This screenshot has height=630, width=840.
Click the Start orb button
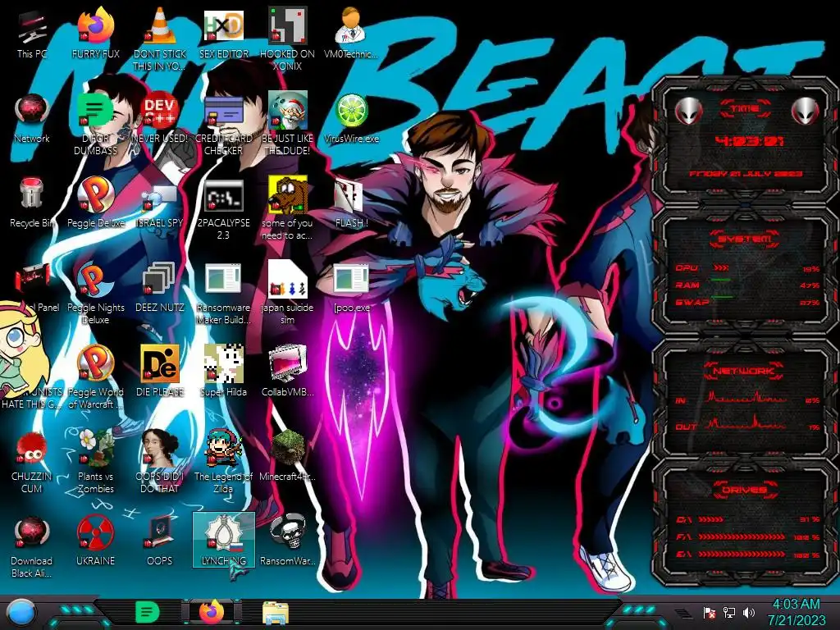point(21,613)
